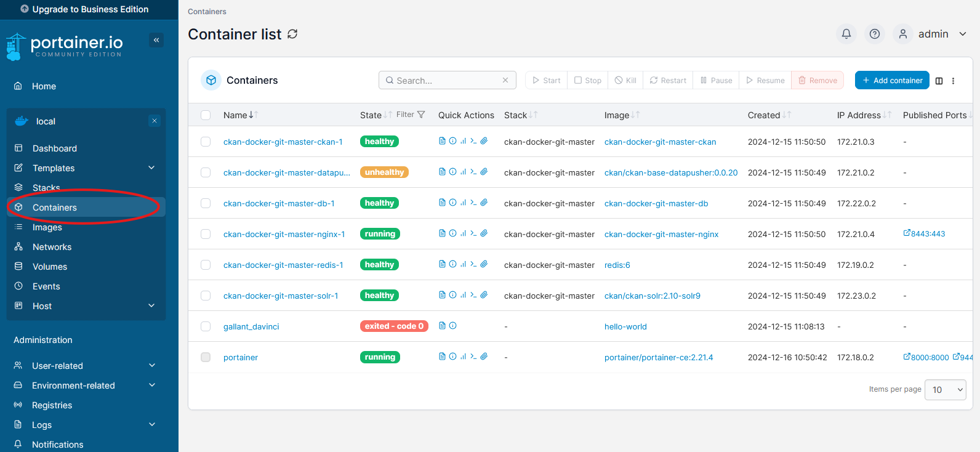This screenshot has height=452, width=980.
Task: Open the notifications bell
Action: pyautogui.click(x=846, y=34)
